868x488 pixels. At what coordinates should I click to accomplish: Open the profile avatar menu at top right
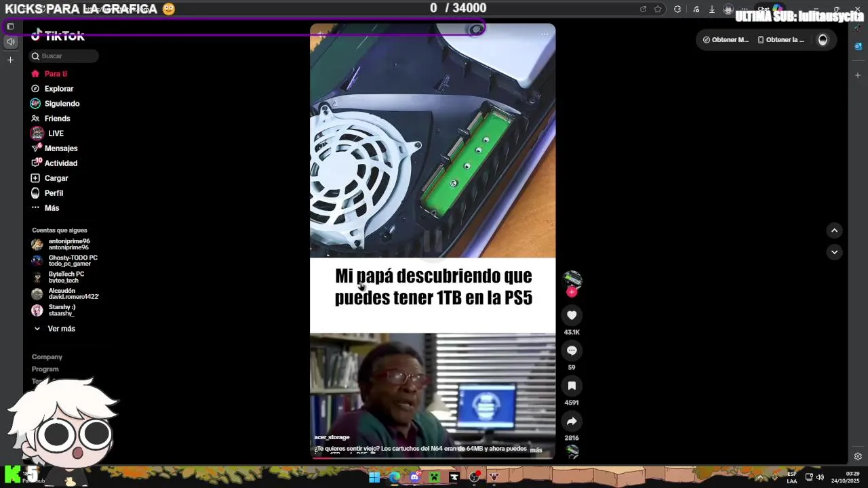[x=823, y=40]
